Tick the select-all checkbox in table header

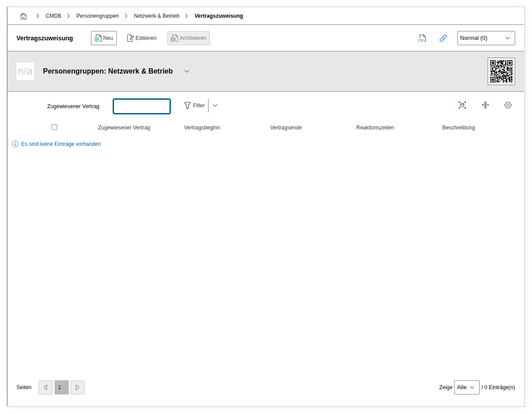[x=54, y=127]
